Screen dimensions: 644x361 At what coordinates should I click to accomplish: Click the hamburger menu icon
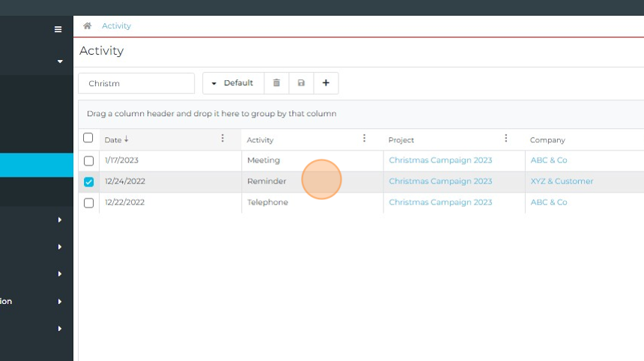coord(58,29)
